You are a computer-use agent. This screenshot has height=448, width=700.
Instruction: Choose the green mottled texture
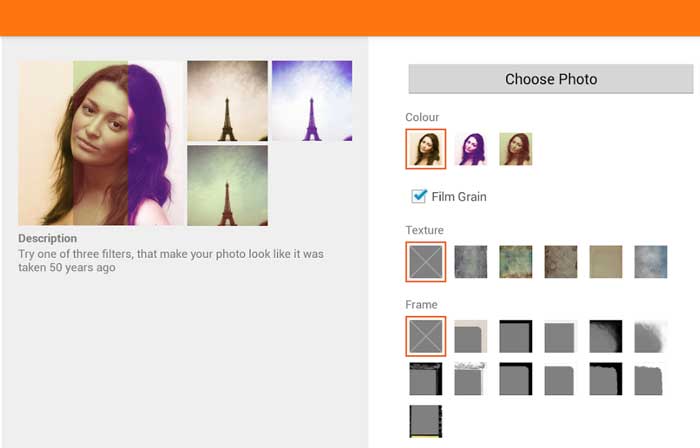point(516,262)
